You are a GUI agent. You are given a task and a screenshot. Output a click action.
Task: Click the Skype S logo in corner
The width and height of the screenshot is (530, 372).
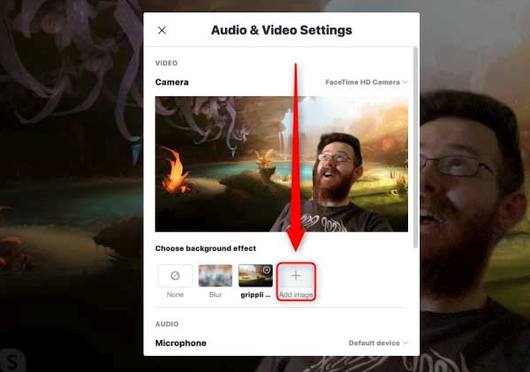[x=12, y=361]
